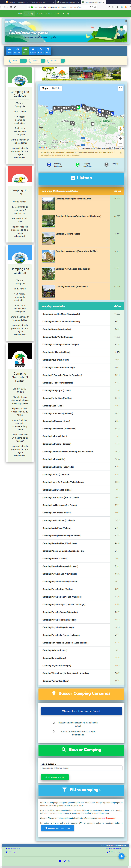
Task: Click the browser home icon
Action: pos(15,7)
